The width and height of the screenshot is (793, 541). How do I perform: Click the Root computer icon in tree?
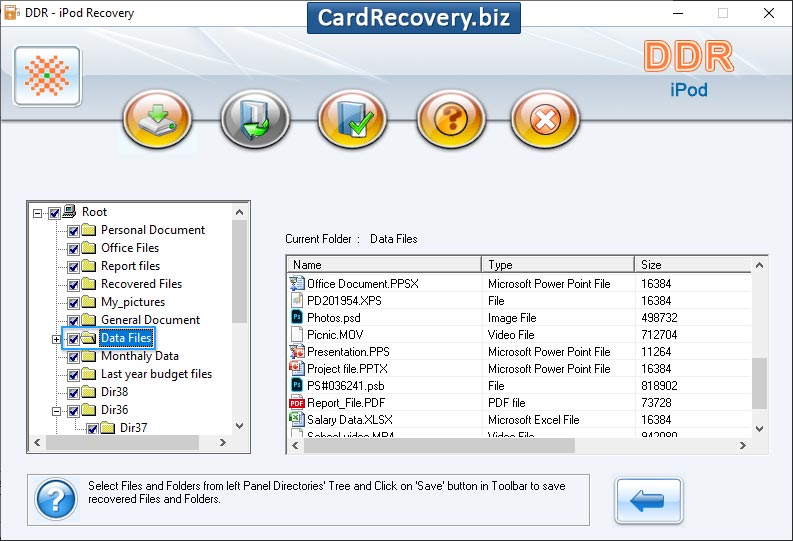(70, 211)
